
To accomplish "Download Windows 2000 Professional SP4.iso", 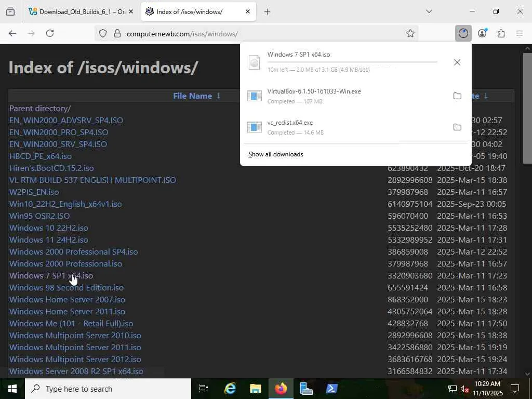I will pos(74,252).
